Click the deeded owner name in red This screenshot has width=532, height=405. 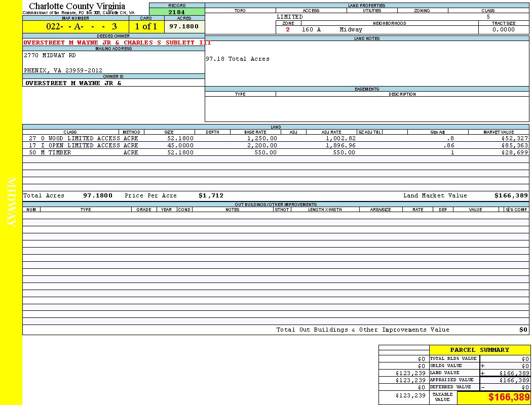pos(117,43)
